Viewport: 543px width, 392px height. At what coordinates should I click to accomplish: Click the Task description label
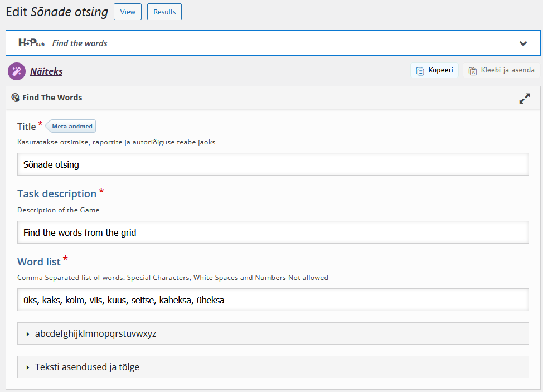pyautogui.click(x=57, y=193)
